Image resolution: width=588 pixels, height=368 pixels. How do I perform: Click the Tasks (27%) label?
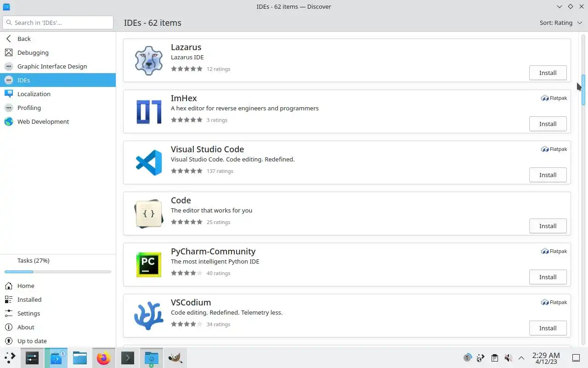pos(33,260)
